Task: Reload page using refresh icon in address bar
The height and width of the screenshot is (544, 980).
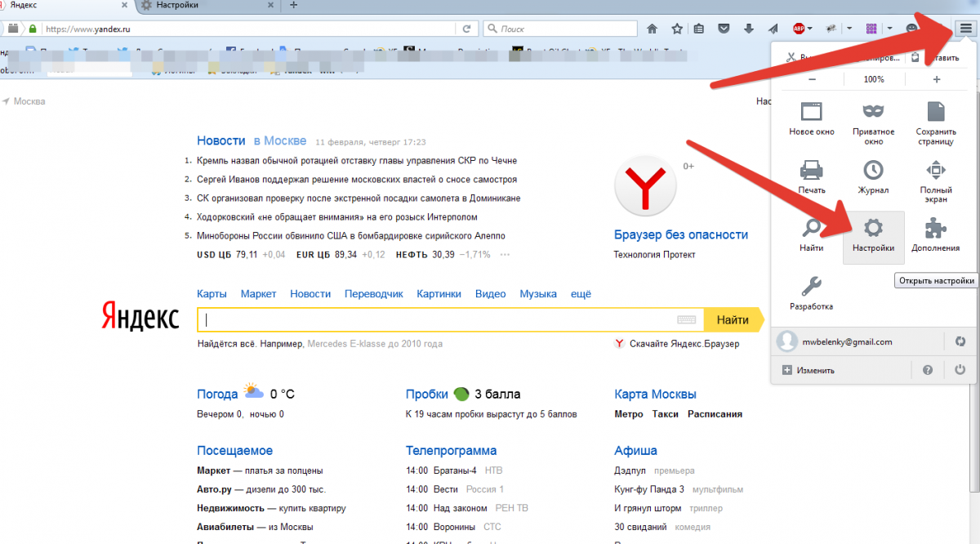Action: (x=466, y=29)
